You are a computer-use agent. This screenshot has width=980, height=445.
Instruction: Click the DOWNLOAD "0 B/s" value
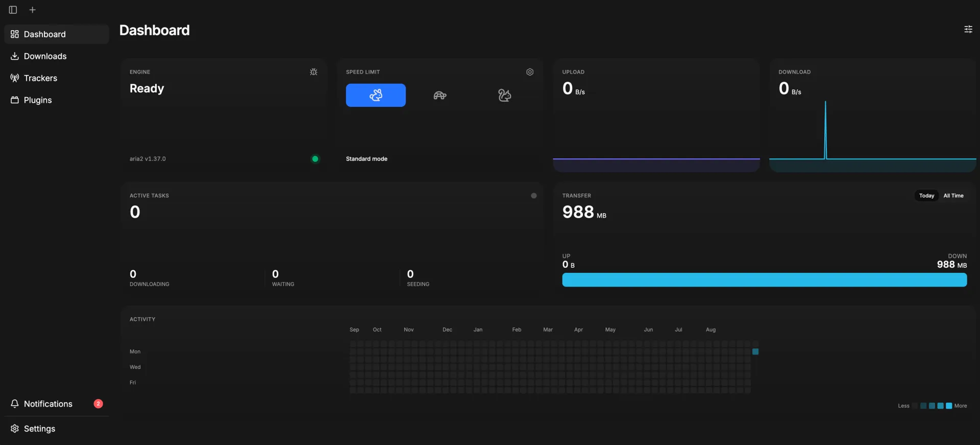tap(790, 89)
